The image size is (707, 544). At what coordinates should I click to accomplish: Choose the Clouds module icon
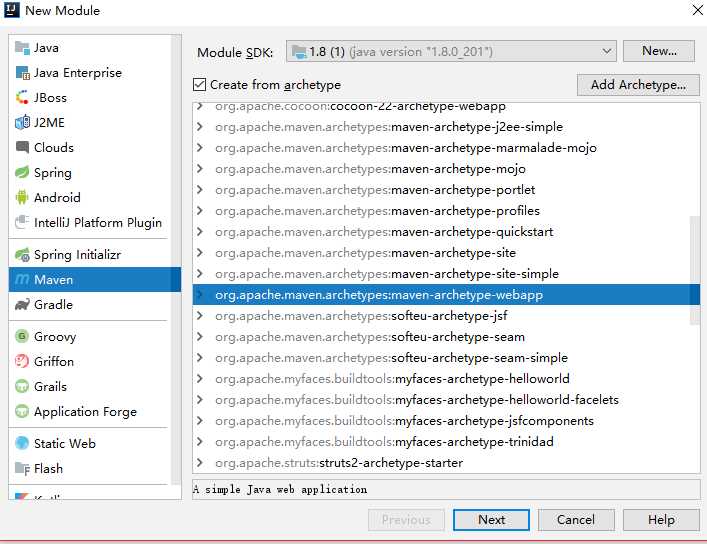click(x=22, y=147)
